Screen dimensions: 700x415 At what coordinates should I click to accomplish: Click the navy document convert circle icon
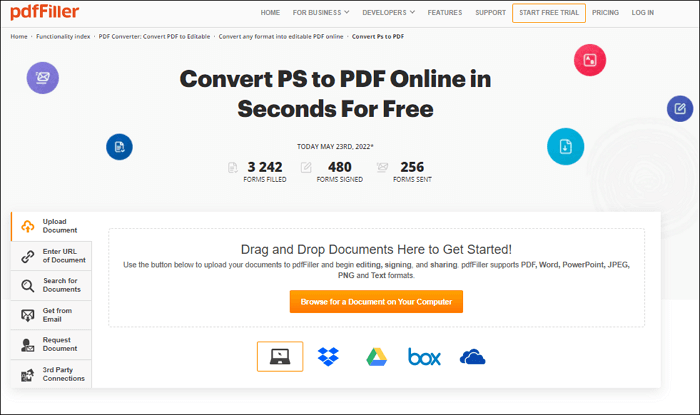119,147
